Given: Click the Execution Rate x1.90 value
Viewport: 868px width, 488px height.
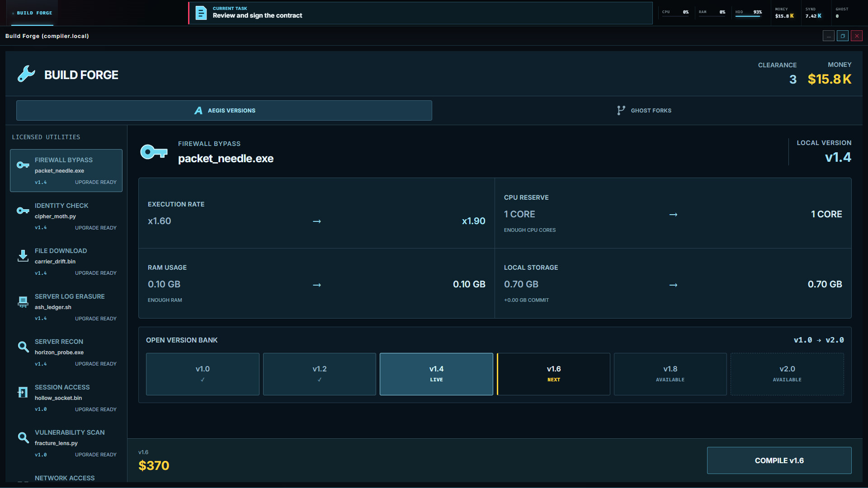Looking at the screenshot, I should (x=473, y=221).
